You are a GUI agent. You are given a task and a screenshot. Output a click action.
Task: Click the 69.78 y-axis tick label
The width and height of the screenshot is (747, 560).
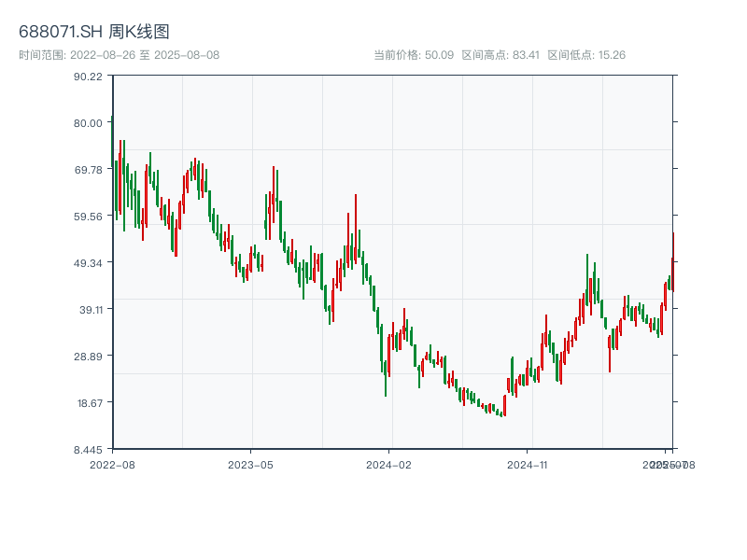[x=88, y=169]
